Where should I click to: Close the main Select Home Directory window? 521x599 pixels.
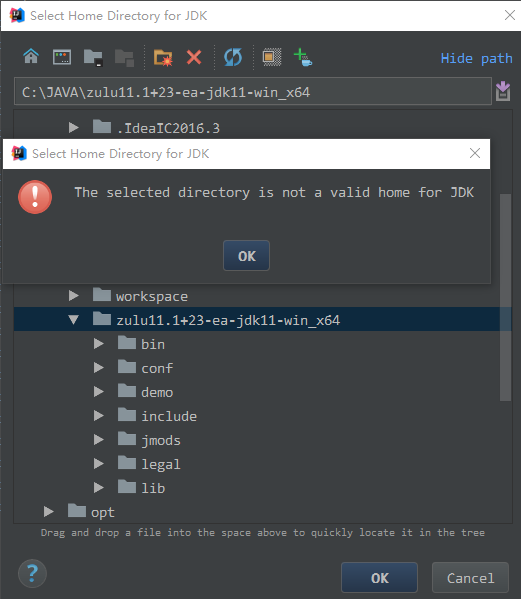pos(510,15)
